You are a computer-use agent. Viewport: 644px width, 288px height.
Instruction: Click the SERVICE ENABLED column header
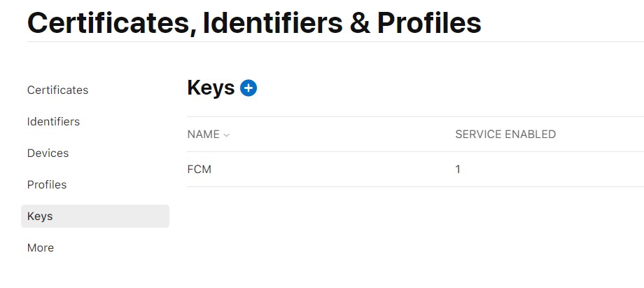pyautogui.click(x=505, y=135)
